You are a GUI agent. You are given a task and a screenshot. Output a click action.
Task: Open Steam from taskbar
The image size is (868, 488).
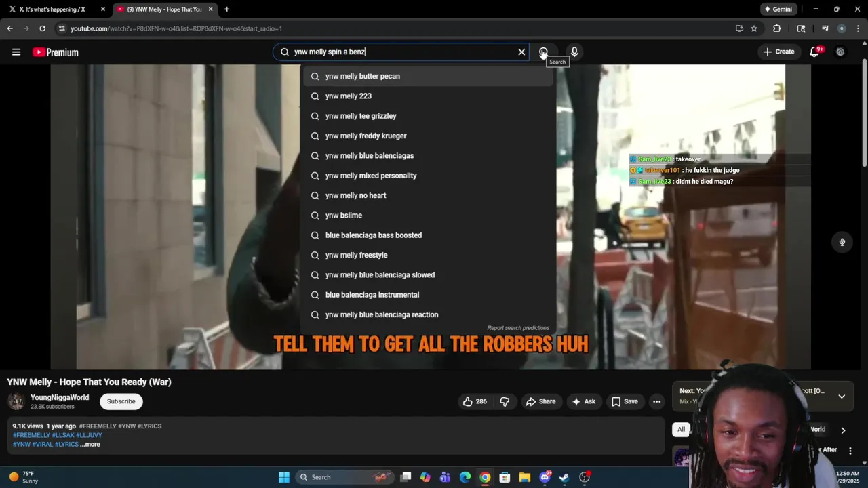pyautogui.click(x=564, y=477)
